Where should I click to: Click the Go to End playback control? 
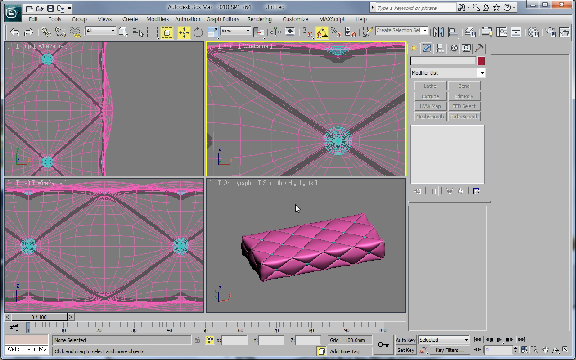(x=521, y=339)
